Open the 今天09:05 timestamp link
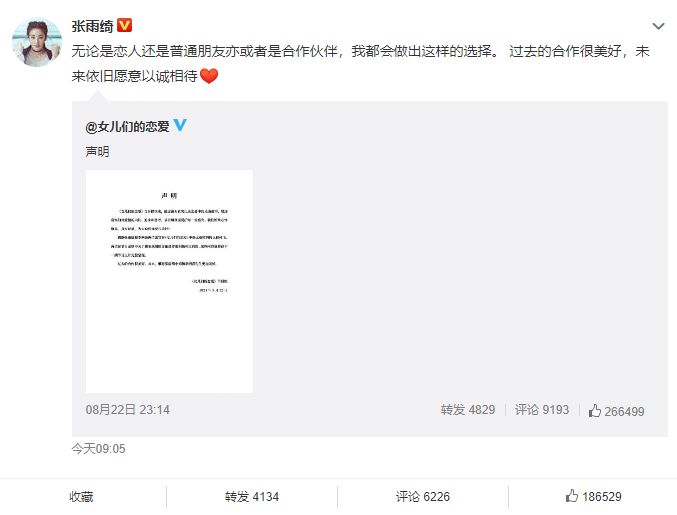The height and width of the screenshot is (515, 677). click(98, 449)
